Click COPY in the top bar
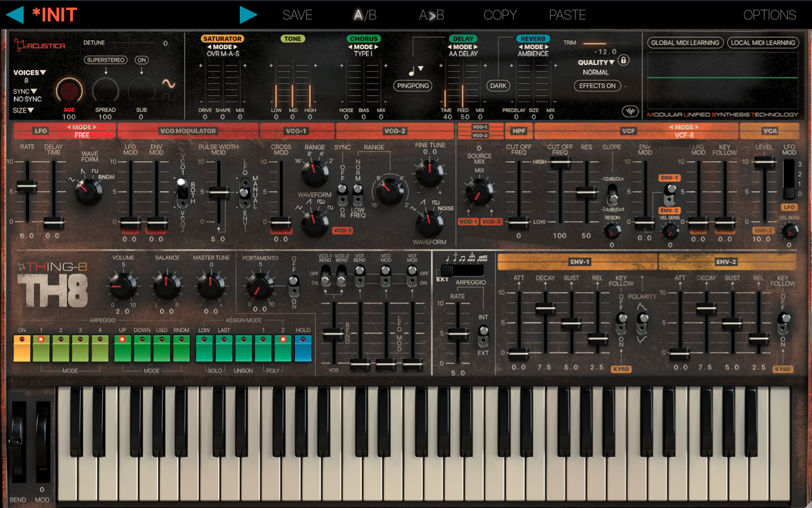This screenshot has width=812, height=508. coord(500,15)
